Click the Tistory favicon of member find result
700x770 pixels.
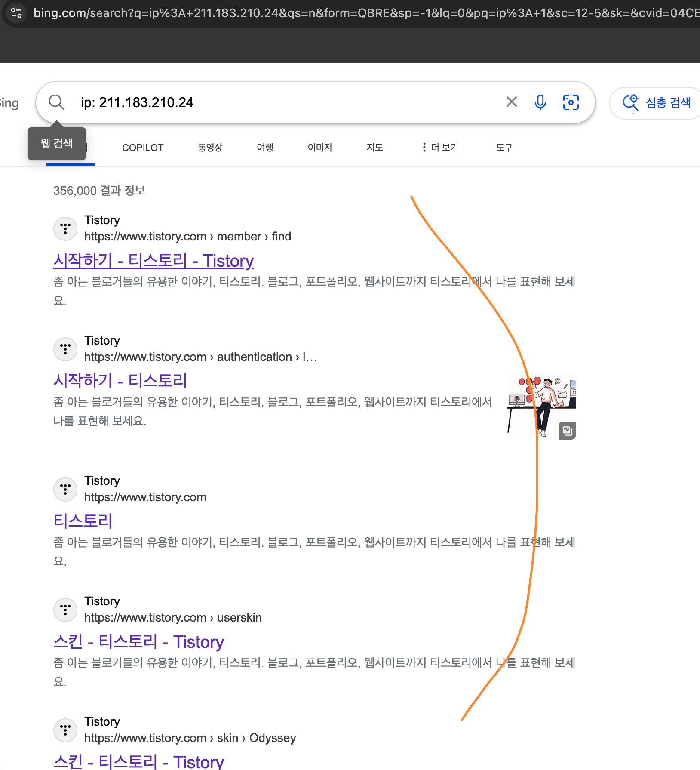click(x=65, y=228)
